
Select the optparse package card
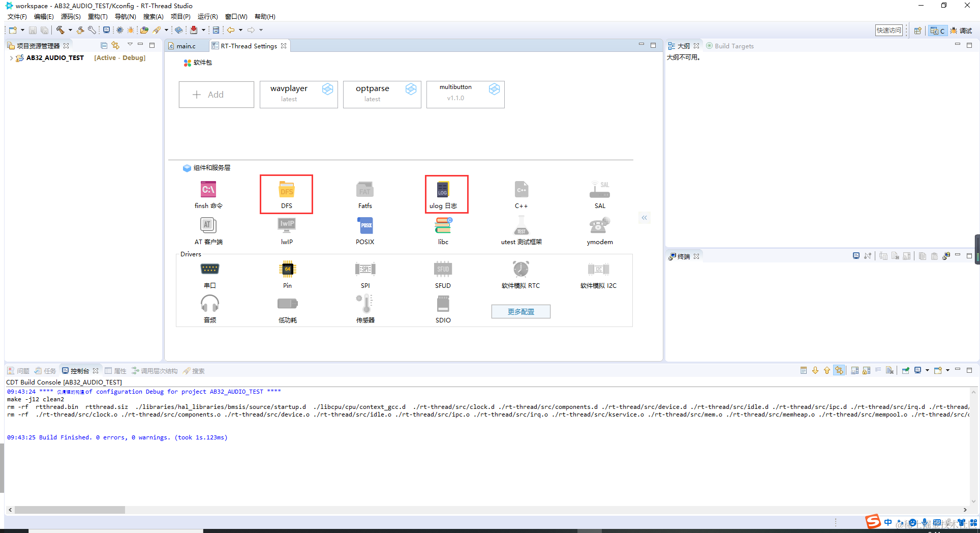[x=382, y=95]
